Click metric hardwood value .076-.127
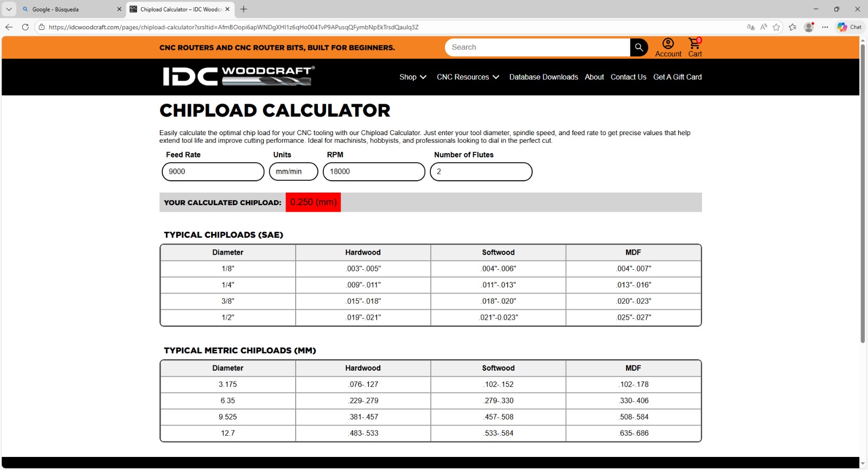The image size is (868, 470). [x=363, y=384]
